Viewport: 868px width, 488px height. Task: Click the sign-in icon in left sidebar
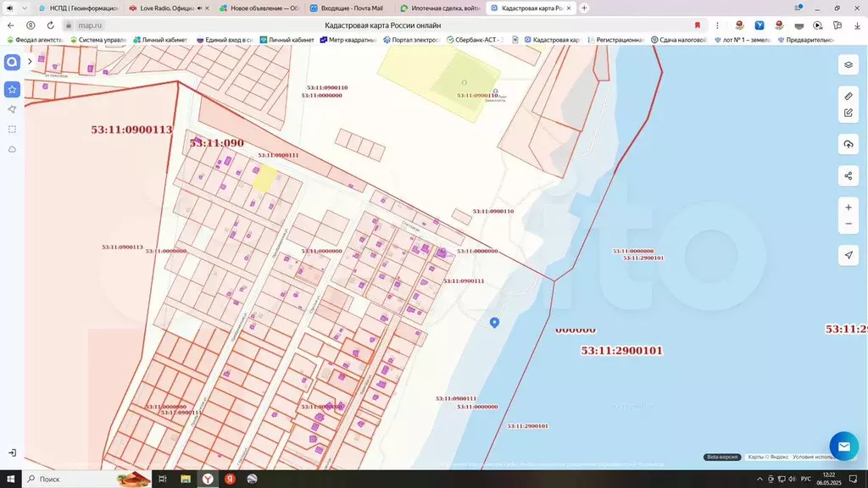click(12, 452)
